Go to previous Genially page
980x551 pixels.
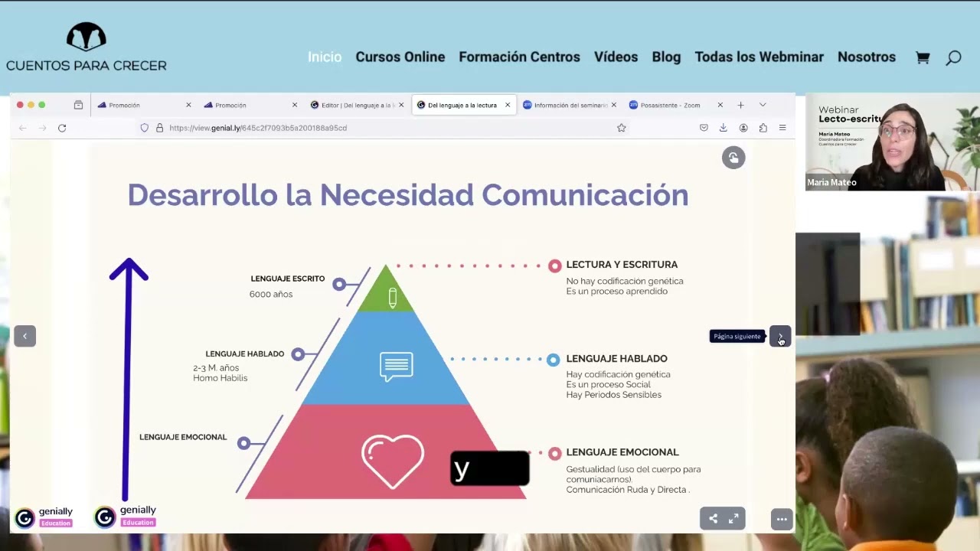tap(24, 336)
